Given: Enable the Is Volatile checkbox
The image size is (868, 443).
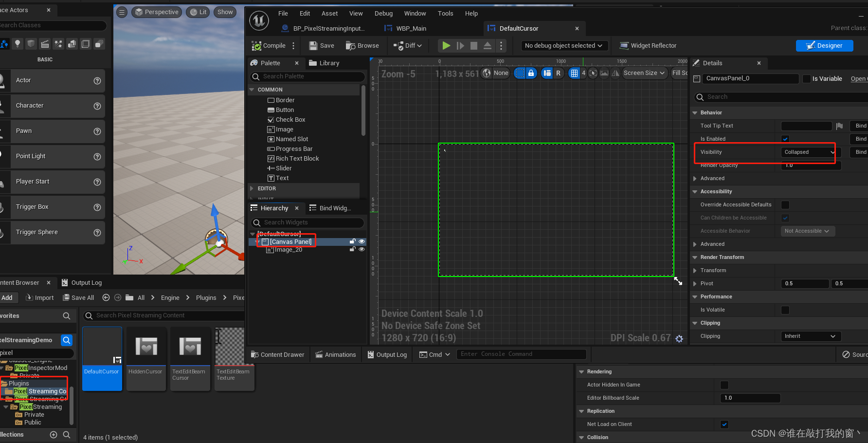Looking at the screenshot, I should coord(785,310).
